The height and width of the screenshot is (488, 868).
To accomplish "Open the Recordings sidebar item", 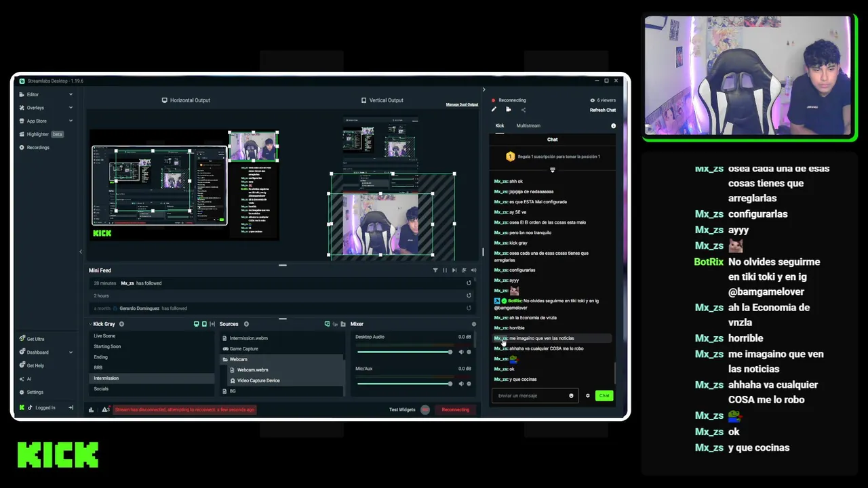I will pyautogui.click(x=38, y=147).
